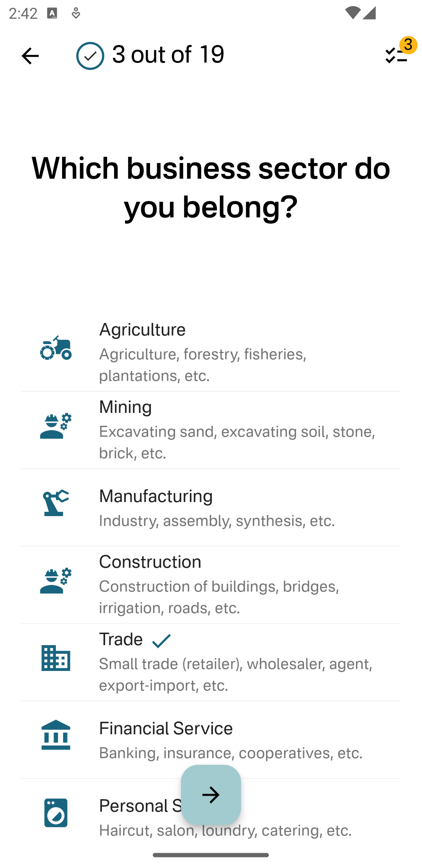The width and height of the screenshot is (422, 868).
Task: Tap the Trade selection checkmark
Action: (x=161, y=640)
